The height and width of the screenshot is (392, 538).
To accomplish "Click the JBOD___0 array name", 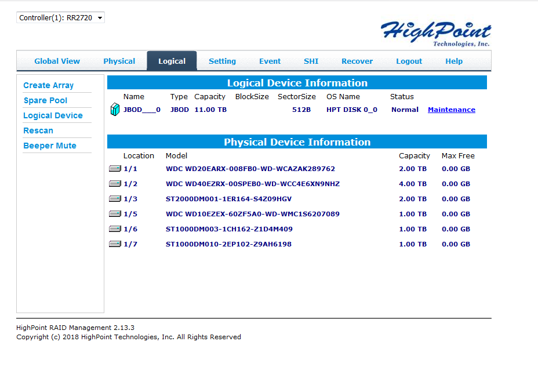I will point(141,110).
